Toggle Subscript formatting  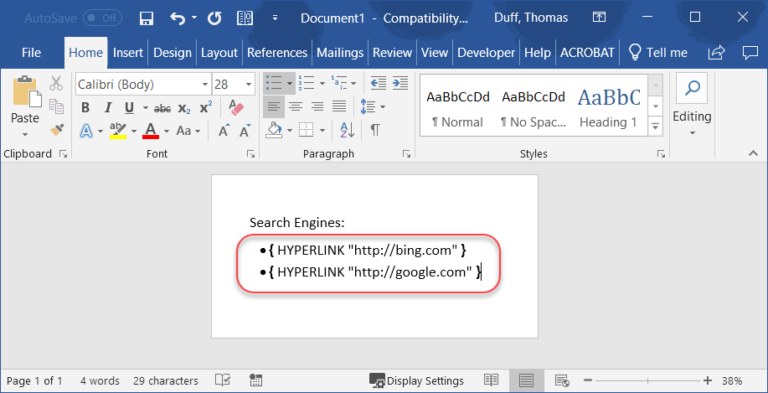click(184, 108)
